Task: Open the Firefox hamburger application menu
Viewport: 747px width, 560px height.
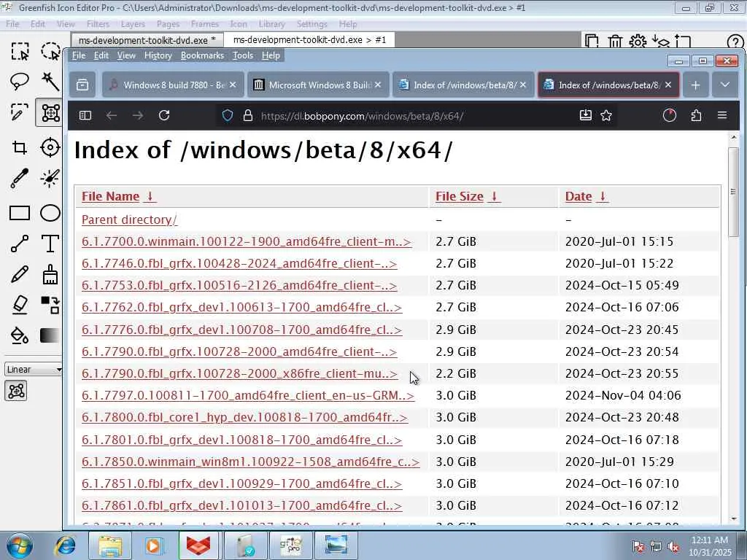Action: pos(722,115)
